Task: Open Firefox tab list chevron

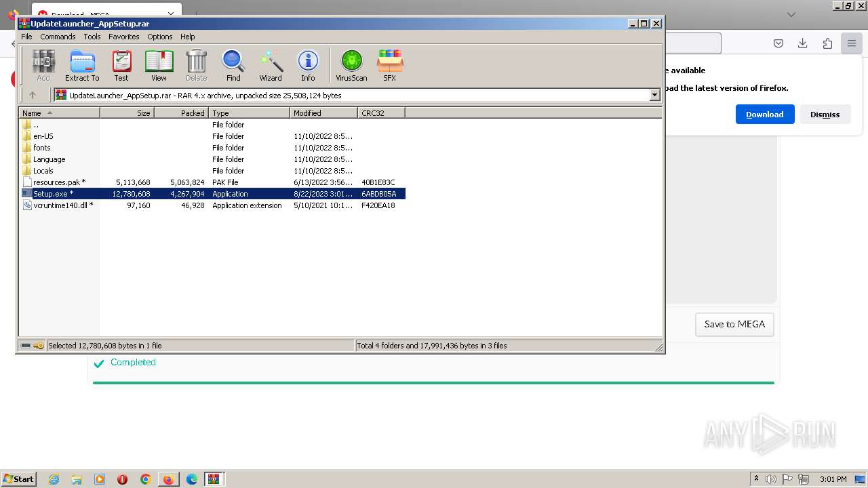Action: pyautogui.click(x=791, y=14)
